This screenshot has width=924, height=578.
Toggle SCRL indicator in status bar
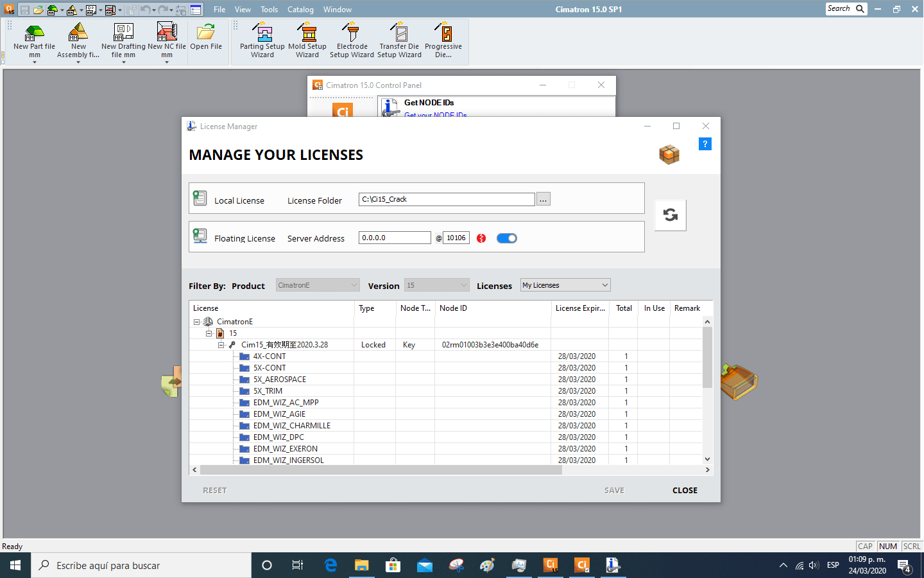click(912, 547)
